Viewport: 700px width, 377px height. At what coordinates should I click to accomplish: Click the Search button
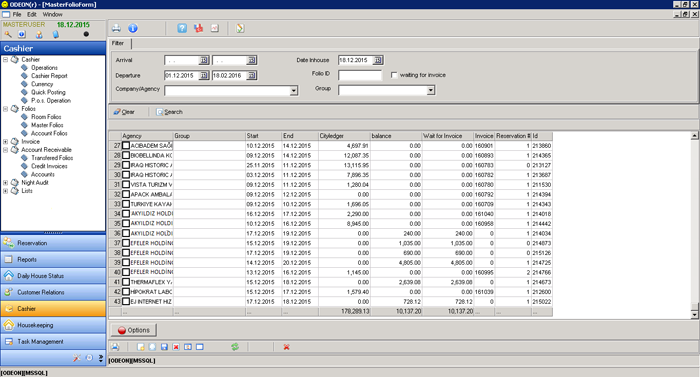point(169,112)
